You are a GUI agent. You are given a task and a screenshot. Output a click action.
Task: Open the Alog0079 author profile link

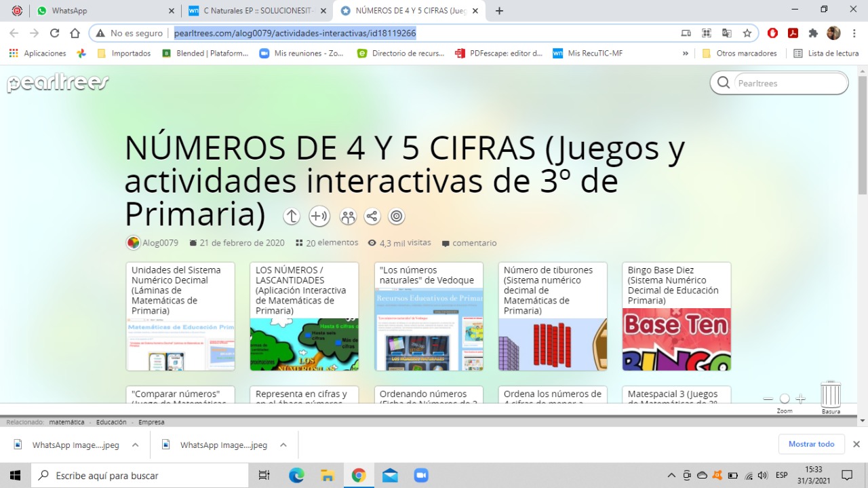coord(160,243)
